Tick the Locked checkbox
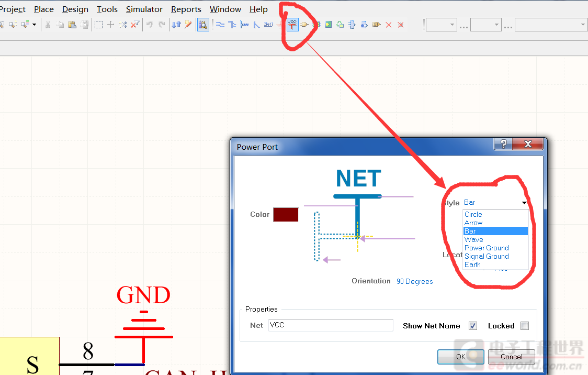 (525, 326)
